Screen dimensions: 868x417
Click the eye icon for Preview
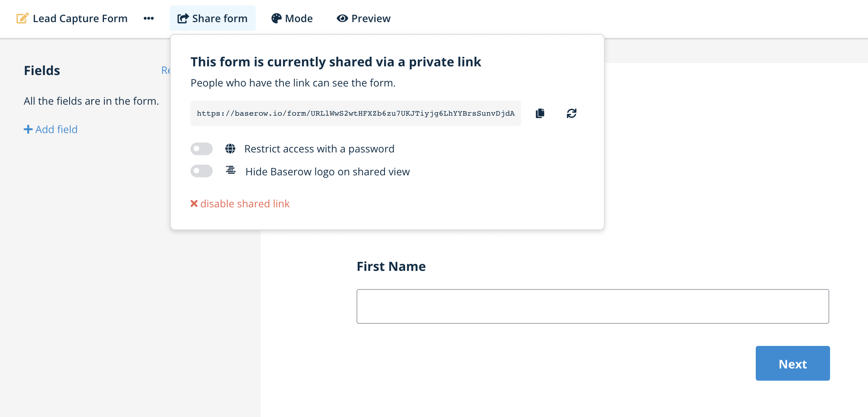pos(342,18)
